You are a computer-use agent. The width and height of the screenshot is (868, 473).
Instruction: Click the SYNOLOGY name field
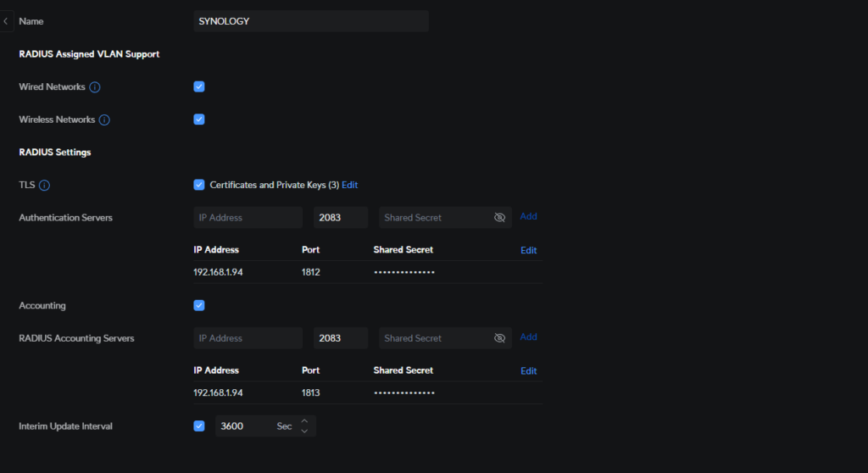(311, 21)
